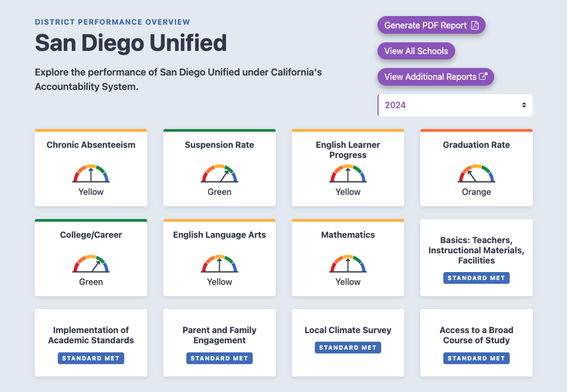Click STANDARD MET badge on Local Climate Survey

click(348, 347)
